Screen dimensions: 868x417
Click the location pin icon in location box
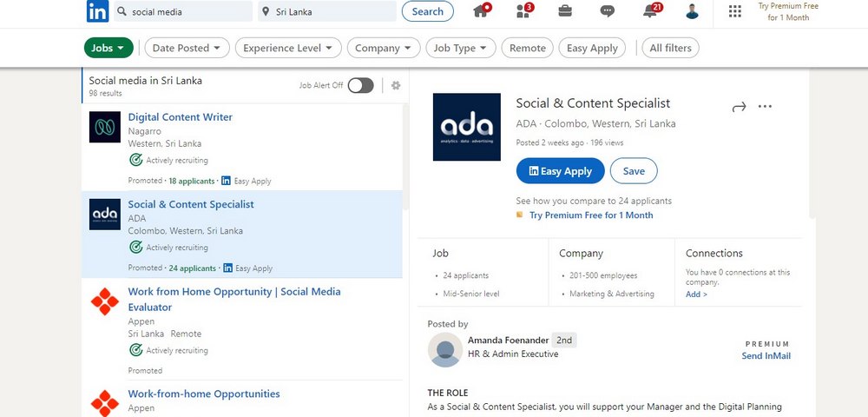[266, 11]
